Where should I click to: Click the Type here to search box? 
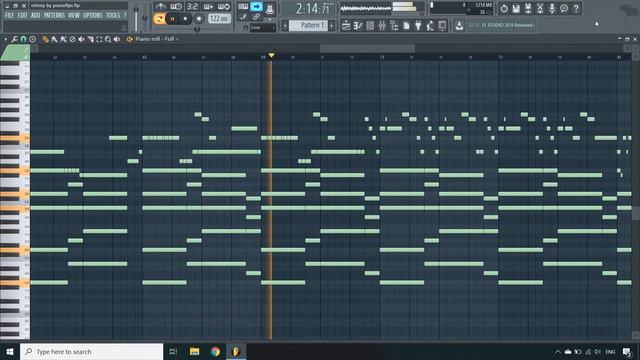click(91, 351)
